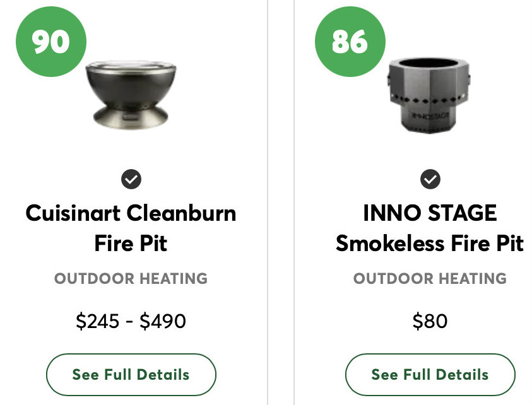Click checkmark icon above Cuisinart Cleanburn title
The height and width of the screenshot is (405, 532).
pyautogui.click(x=131, y=180)
